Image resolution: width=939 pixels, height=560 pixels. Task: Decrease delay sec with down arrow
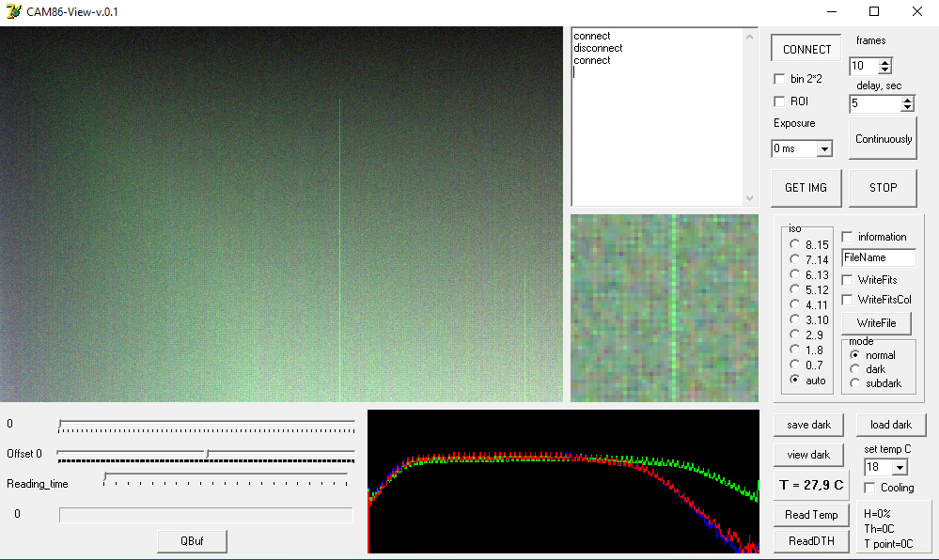907,107
